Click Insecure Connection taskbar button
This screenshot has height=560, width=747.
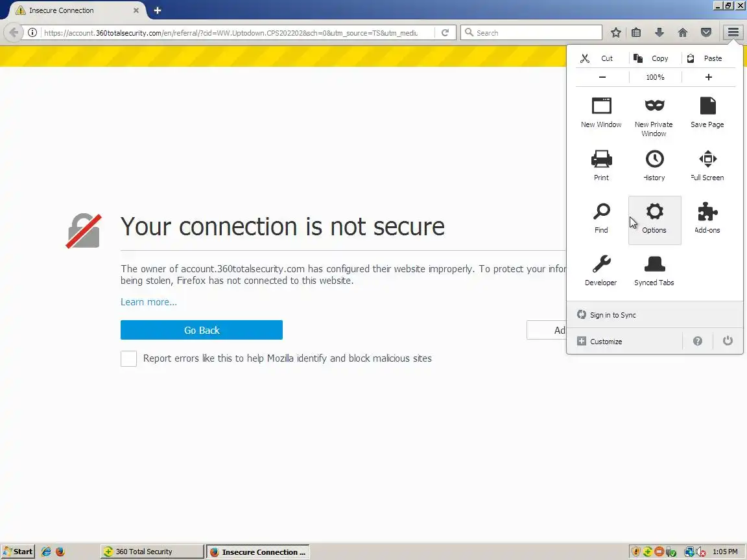point(258,552)
